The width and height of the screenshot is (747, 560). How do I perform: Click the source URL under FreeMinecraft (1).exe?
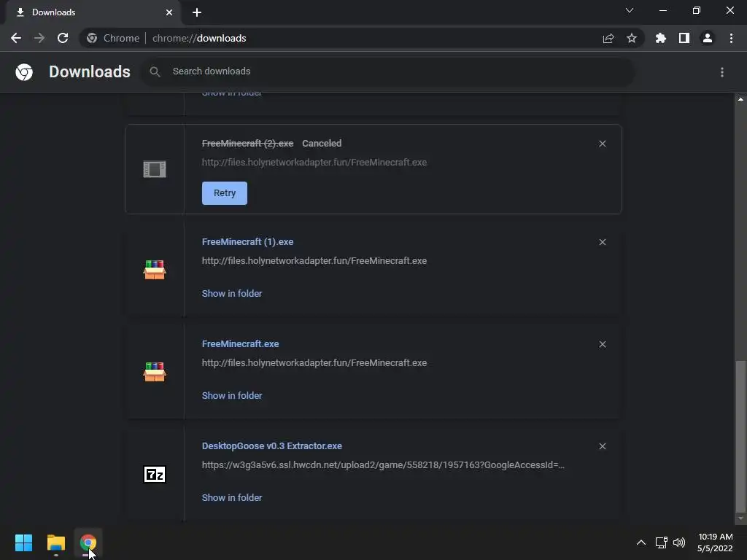point(314,261)
